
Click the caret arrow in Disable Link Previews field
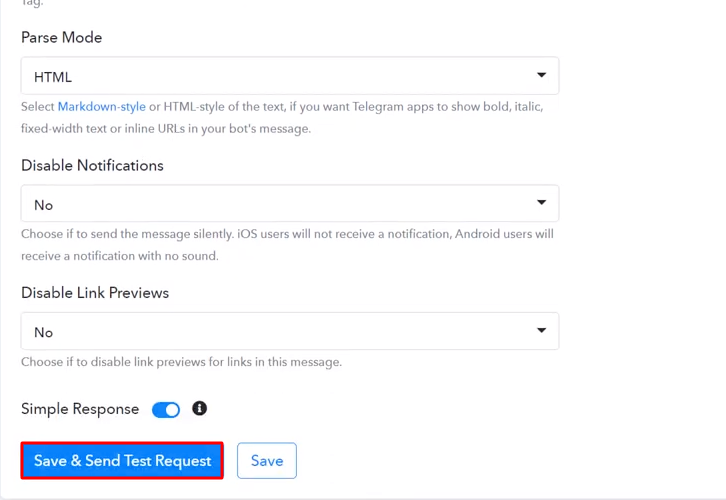[x=541, y=330]
